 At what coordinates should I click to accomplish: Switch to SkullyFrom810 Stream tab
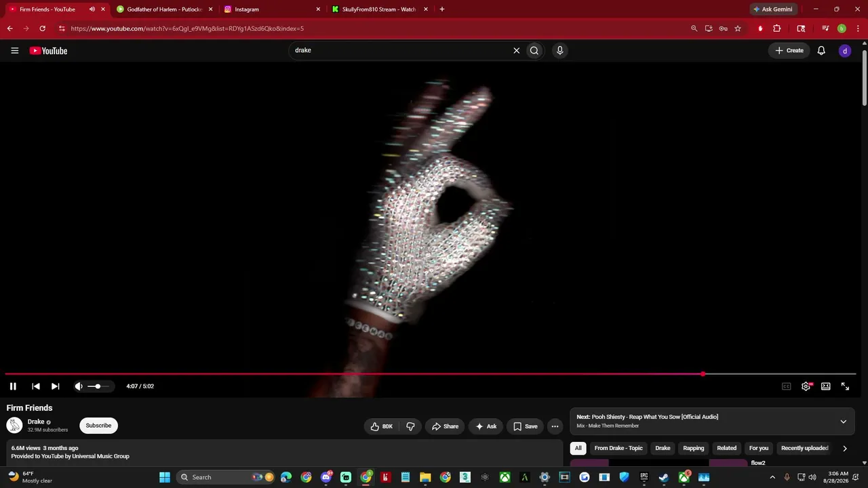click(380, 9)
